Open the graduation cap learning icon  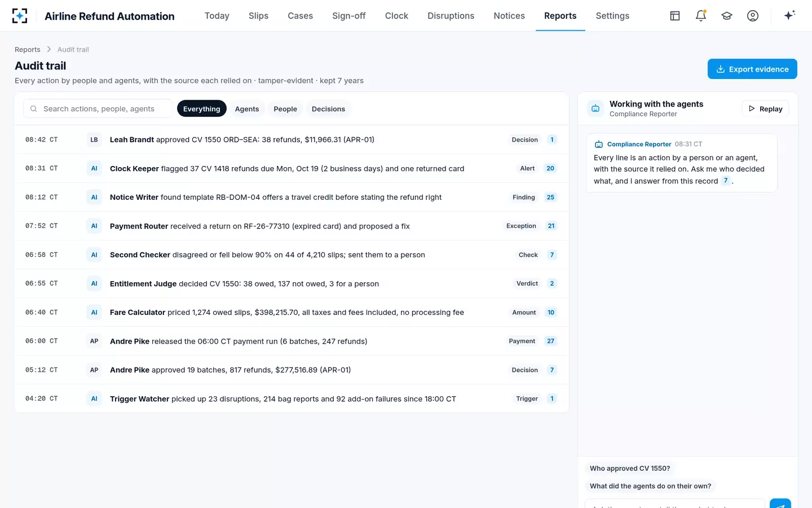coord(727,16)
